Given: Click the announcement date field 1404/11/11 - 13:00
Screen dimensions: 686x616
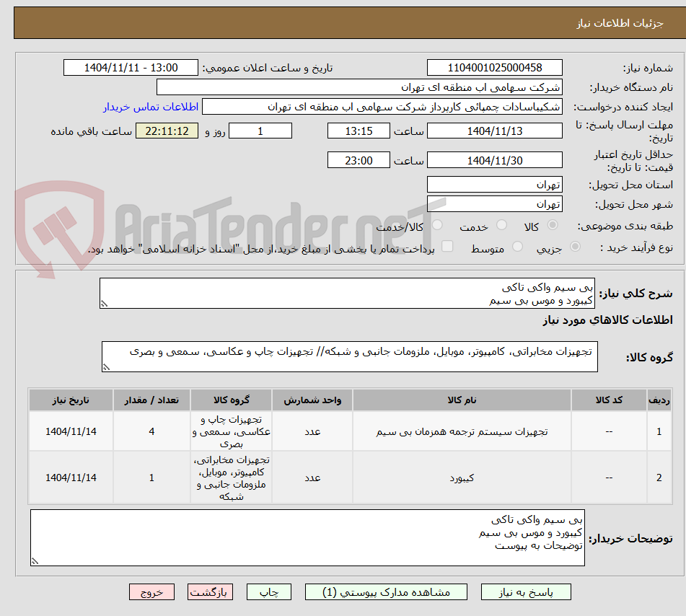Looking at the screenshot, I should pos(131,68).
